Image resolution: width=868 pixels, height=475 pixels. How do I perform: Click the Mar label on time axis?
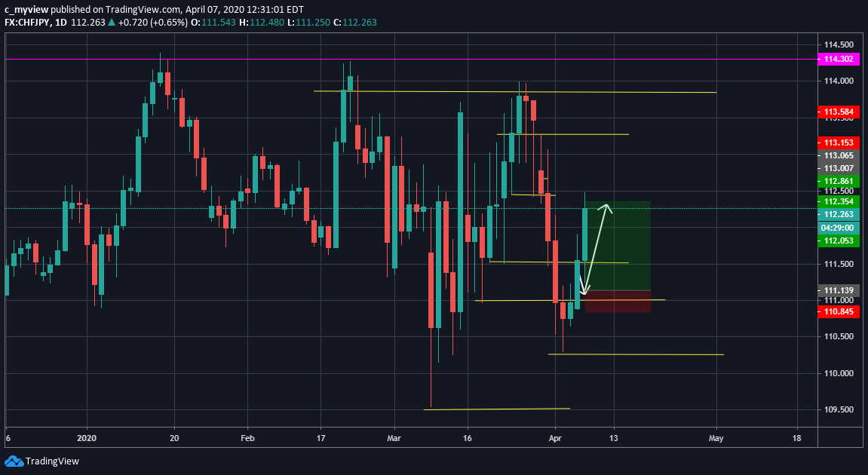click(394, 438)
